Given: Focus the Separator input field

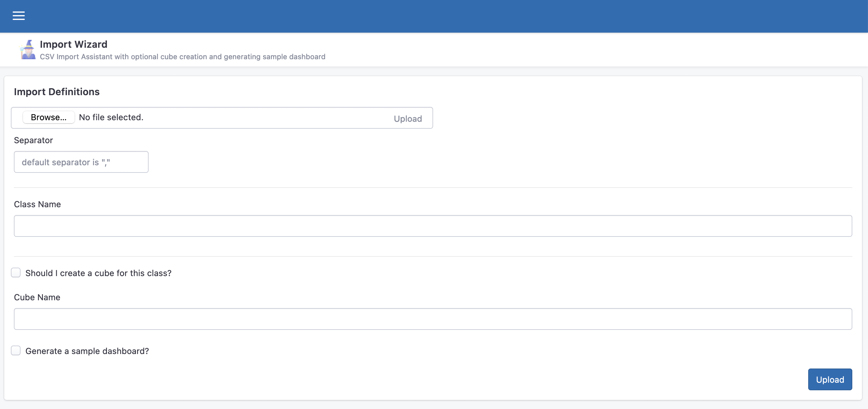Looking at the screenshot, I should pyautogui.click(x=81, y=162).
